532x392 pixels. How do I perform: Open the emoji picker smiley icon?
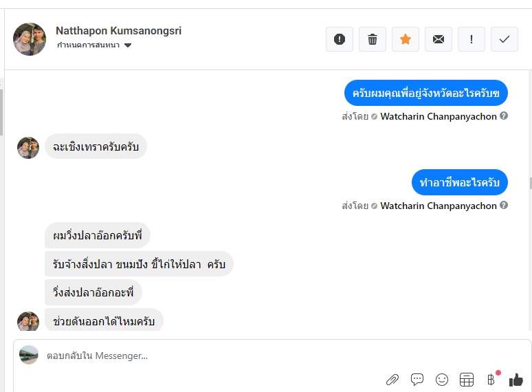(x=442, y=380)
